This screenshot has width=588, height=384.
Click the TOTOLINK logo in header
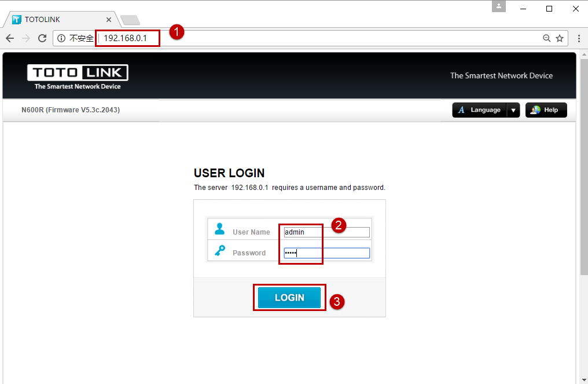click(x=78, y=77)
